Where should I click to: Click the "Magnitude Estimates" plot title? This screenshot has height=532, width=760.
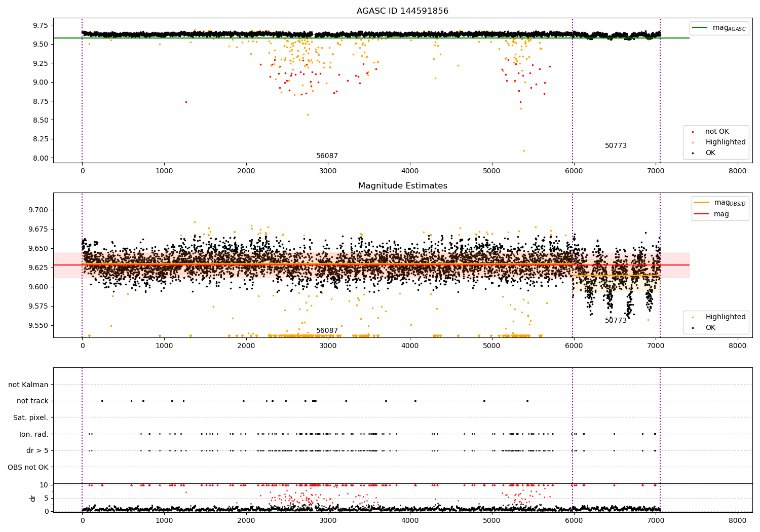click(x=402, y=186)
